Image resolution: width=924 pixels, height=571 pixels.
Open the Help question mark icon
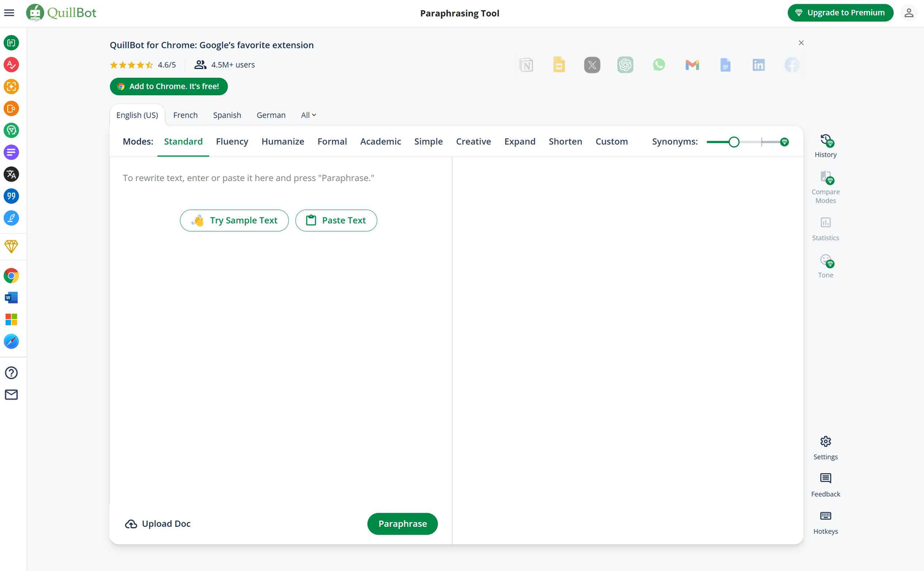[x=11, y=373]
